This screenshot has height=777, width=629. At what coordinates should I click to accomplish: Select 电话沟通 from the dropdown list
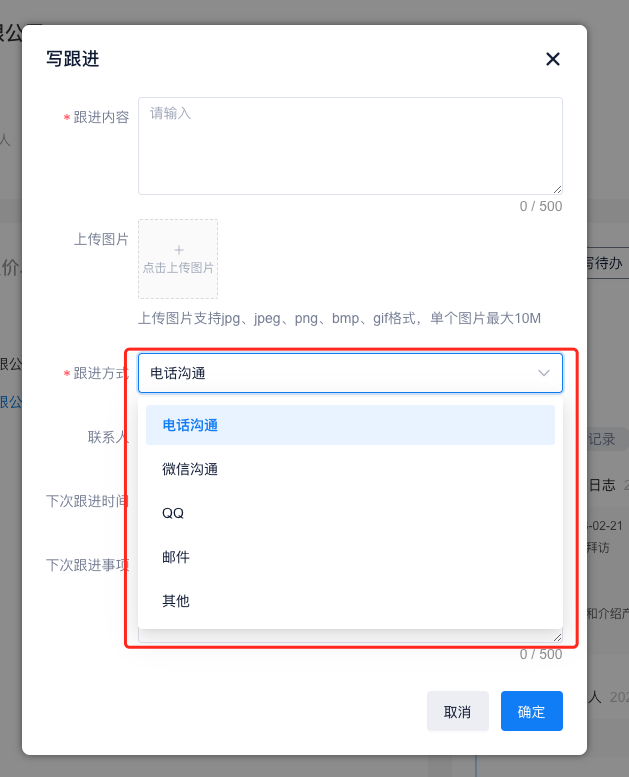tap(350, 425)
